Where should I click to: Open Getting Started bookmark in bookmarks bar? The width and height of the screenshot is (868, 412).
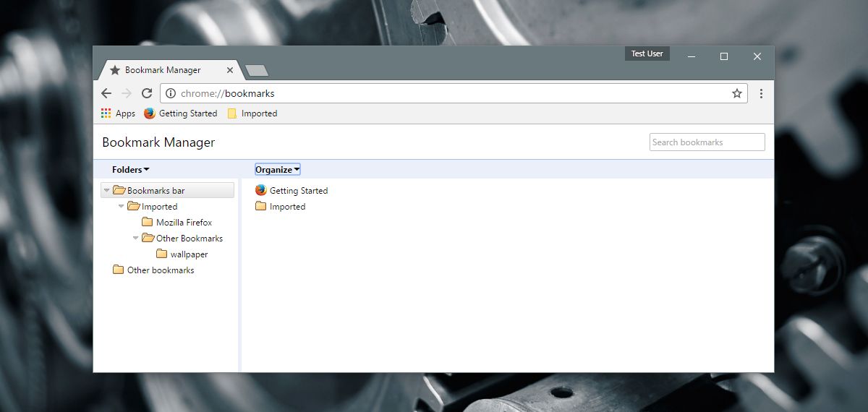[181, 113]
